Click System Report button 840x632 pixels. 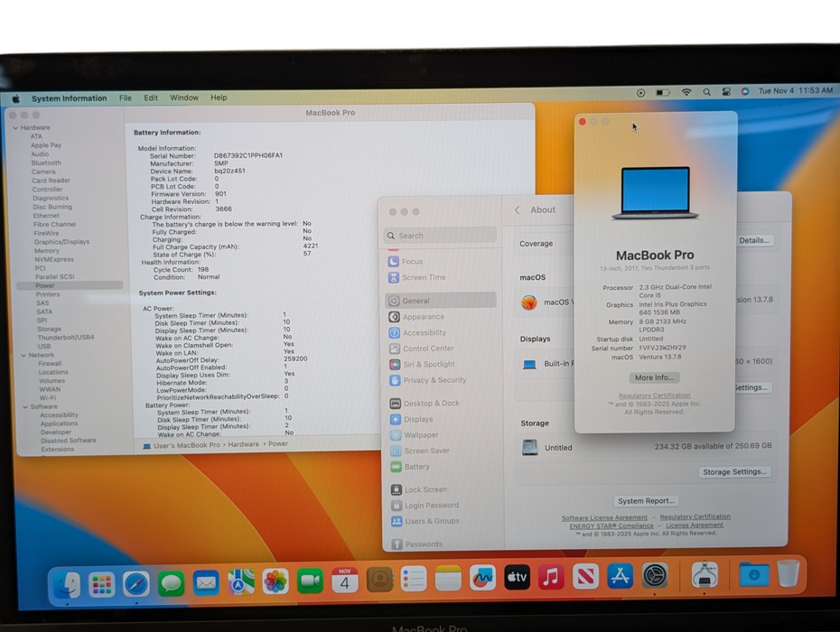click(x=646, y=501)
